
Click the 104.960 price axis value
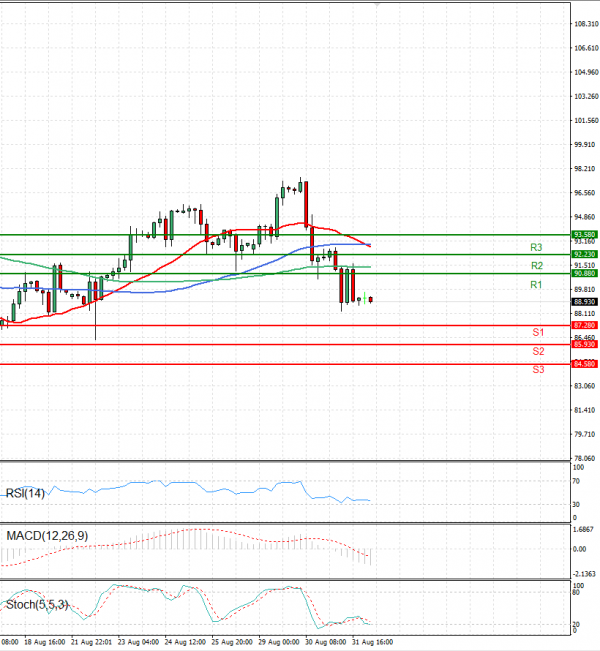[x=586, y=72]
